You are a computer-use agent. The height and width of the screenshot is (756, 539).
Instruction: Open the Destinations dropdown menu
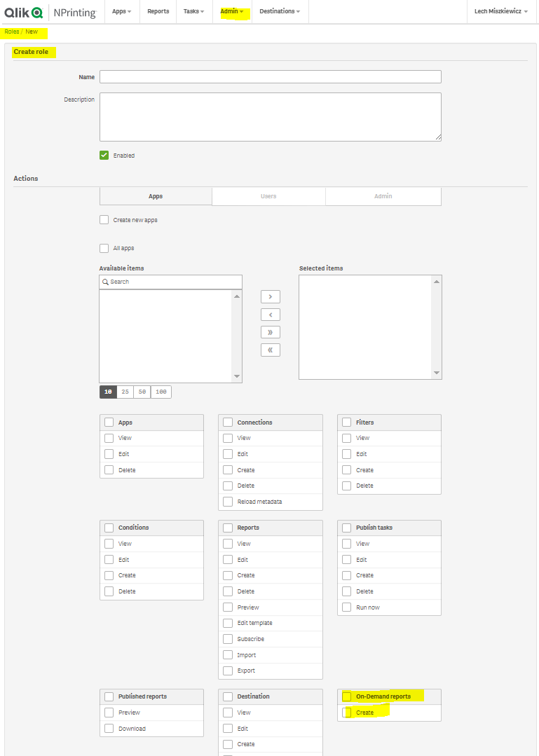tap(280, 11)
